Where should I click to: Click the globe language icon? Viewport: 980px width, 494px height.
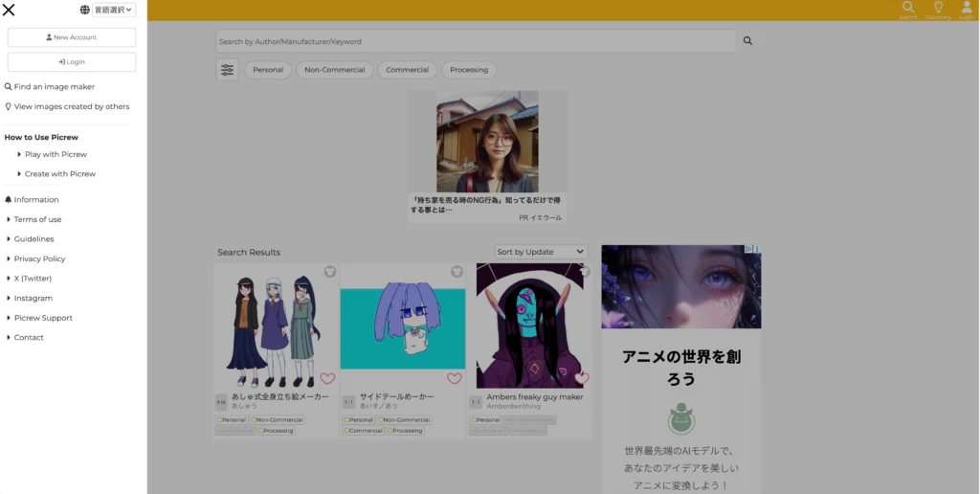click(x=85, y=11)
